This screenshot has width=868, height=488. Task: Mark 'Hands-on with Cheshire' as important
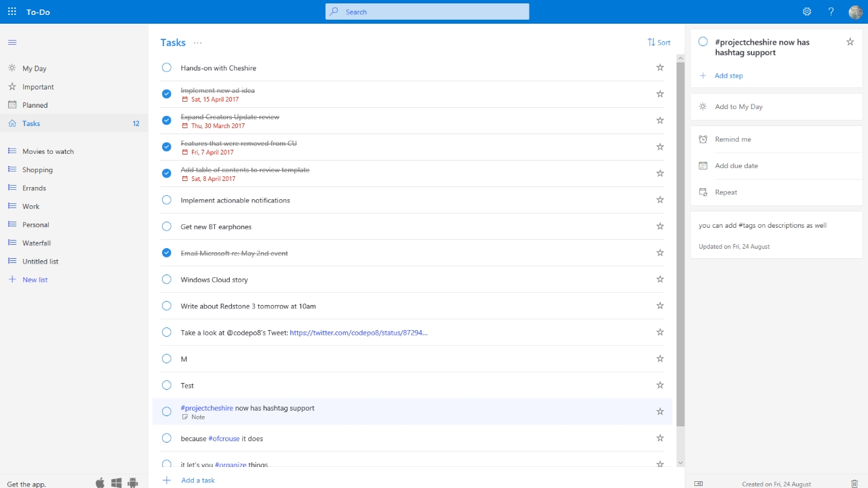pos(660,68)
